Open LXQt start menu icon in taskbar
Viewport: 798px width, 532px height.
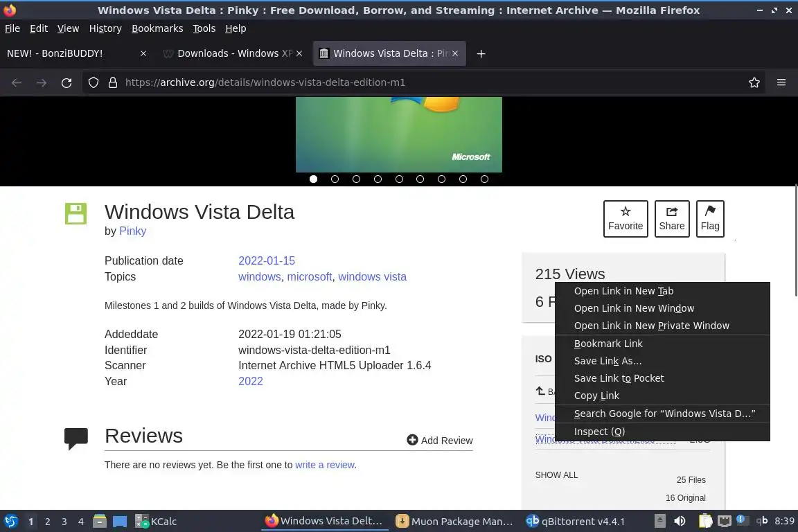(x=10, y=522)
